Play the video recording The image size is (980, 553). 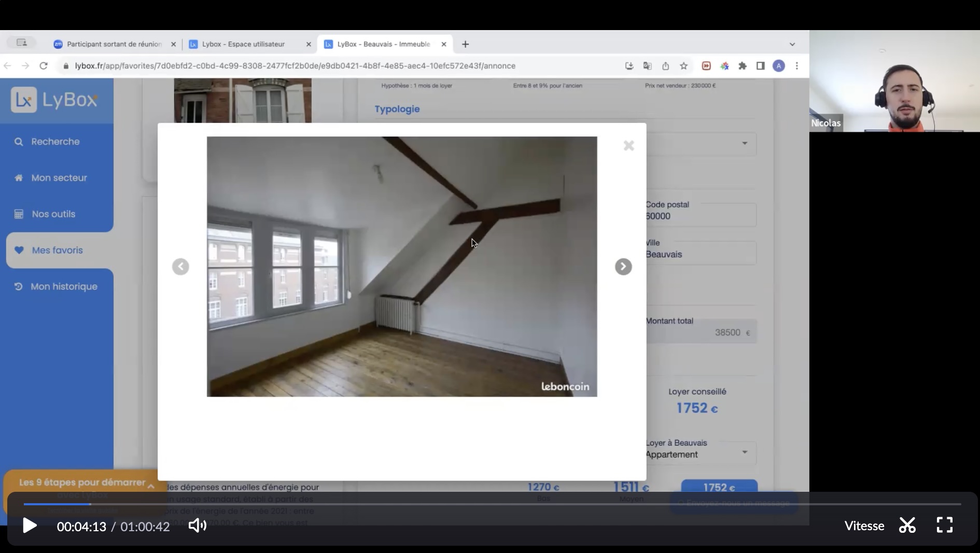point(30,526)
